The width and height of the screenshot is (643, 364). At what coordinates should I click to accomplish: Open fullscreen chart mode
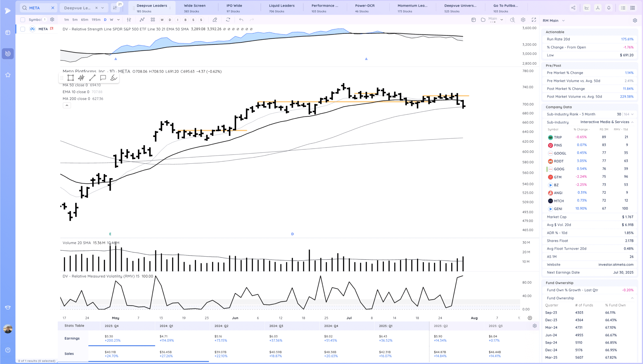534,20
